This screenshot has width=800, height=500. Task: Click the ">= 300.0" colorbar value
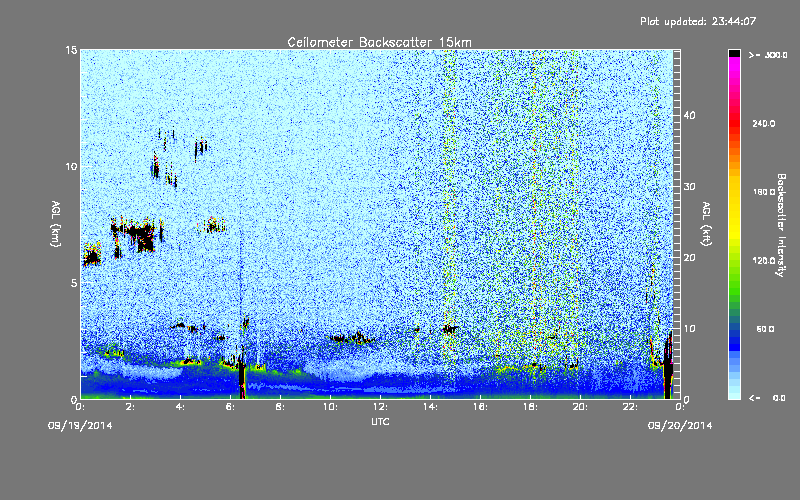(x=768, y=55)
